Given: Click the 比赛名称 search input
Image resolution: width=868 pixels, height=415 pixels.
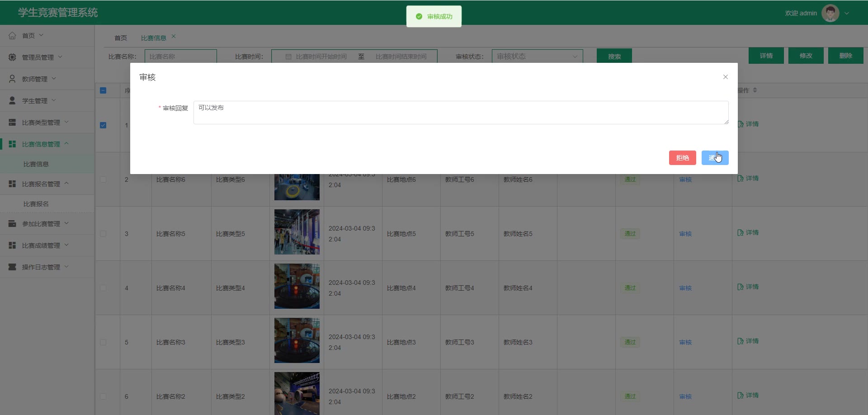Looking at the screenshot, I should tap(181, 57).
